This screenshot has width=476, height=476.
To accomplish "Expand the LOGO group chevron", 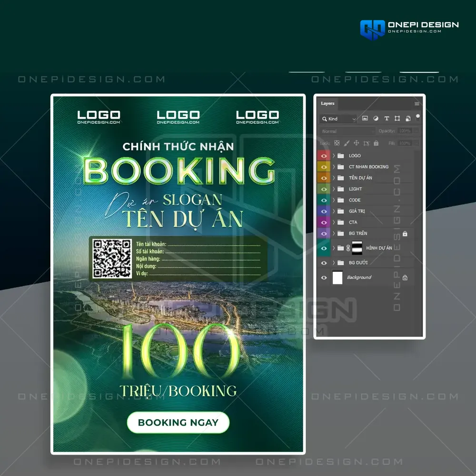I will coord(334,156).
